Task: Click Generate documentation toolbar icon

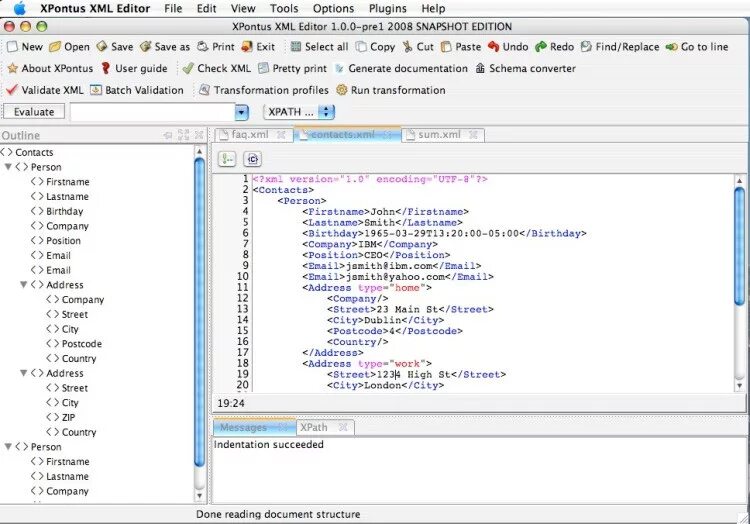Action: point(339,68)
